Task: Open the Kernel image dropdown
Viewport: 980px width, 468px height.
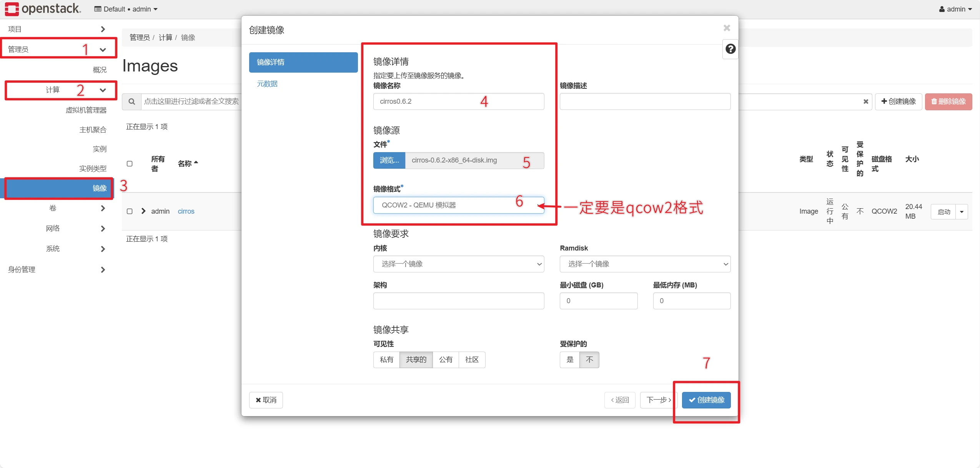Action: point(458,264)
